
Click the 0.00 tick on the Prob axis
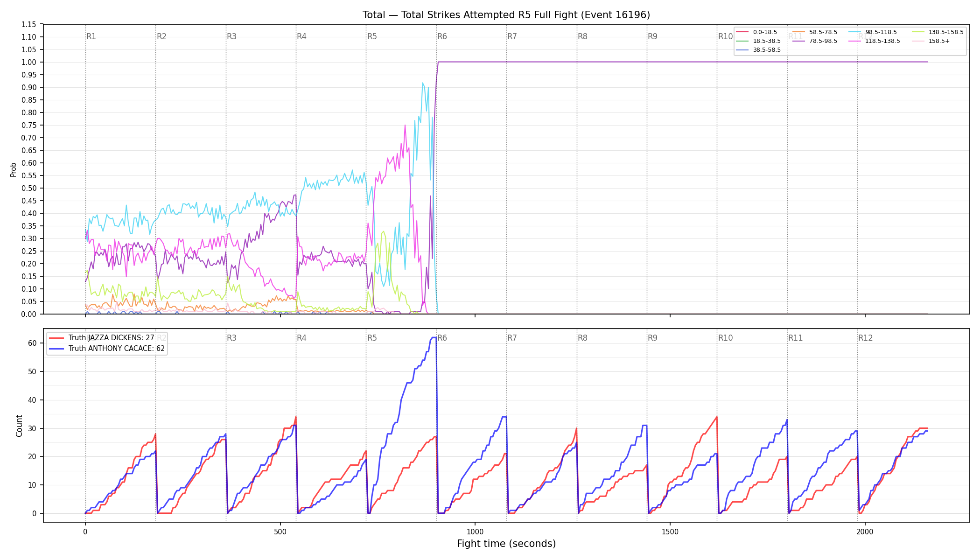(x=29, y=314)
